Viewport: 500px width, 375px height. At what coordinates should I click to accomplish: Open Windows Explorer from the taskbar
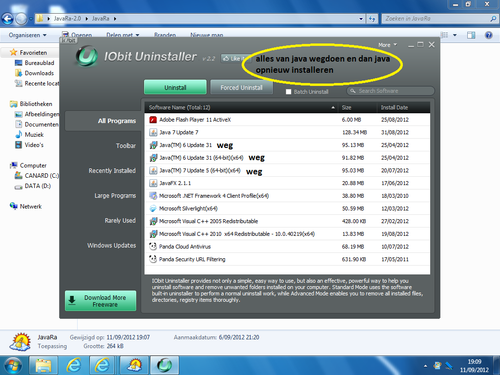[x=43, y=365]
